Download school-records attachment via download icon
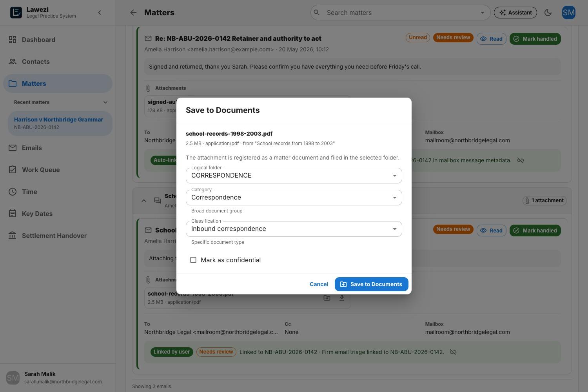The width and height of the screenshot is (588, 392). coord(342,298)
